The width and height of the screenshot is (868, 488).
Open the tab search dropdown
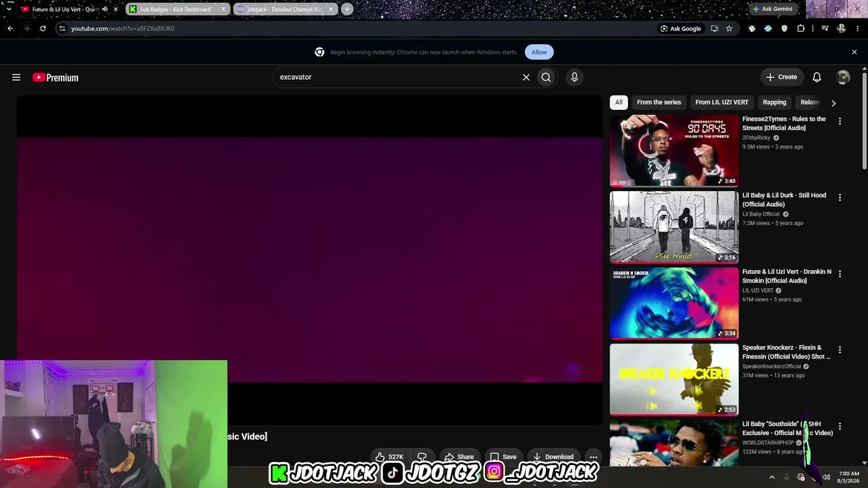click(9, 9)
